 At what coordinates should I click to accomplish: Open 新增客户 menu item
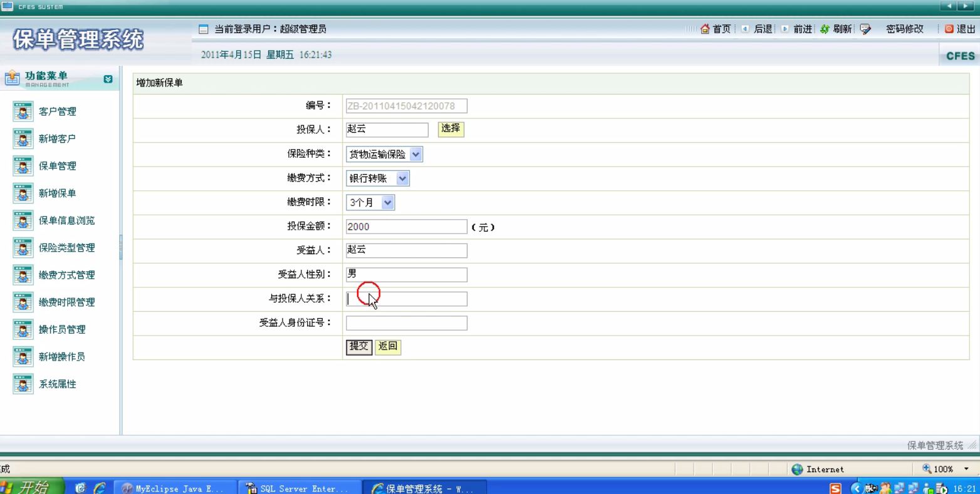pyautogui.click(x=58, y=139)
